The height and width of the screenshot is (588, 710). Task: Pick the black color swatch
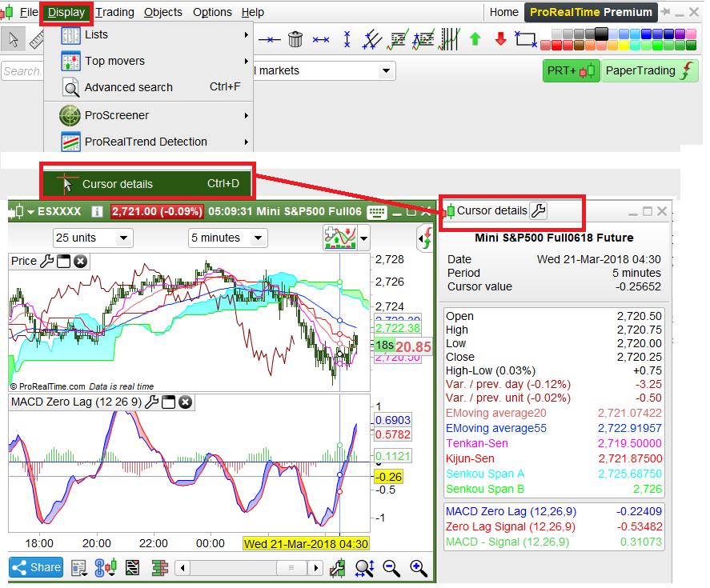601,34
